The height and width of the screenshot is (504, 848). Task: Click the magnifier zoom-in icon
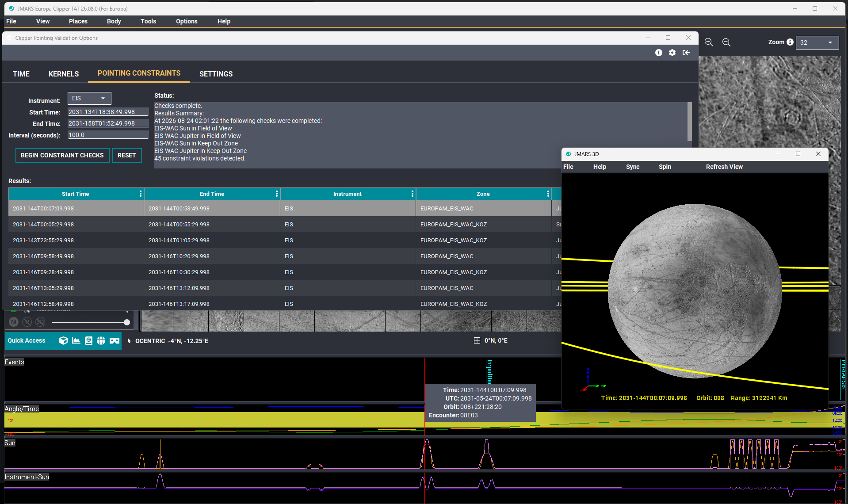coord(709,42)
